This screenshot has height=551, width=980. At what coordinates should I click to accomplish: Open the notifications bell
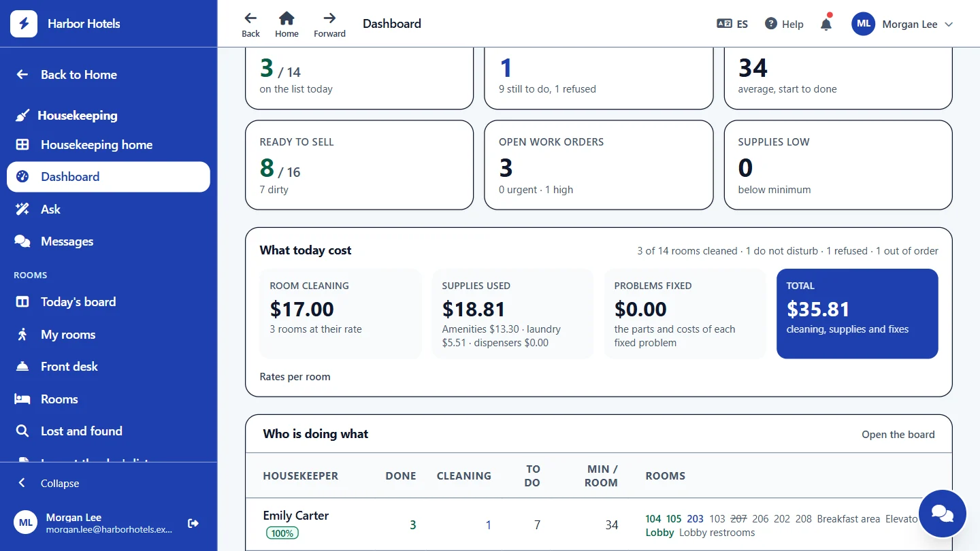826,24
